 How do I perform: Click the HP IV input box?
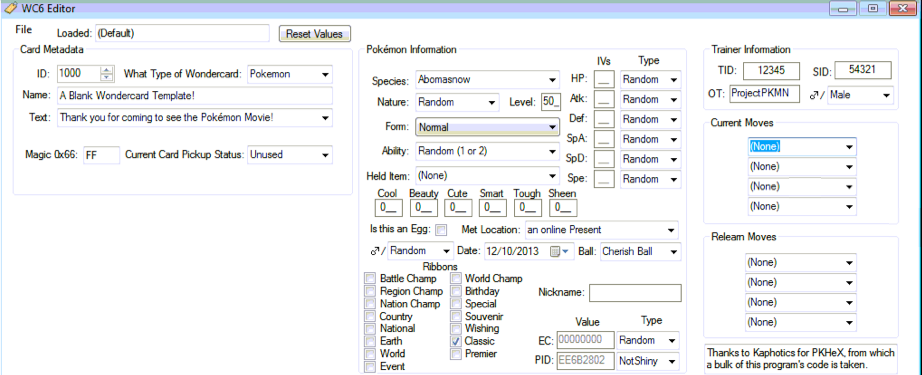[604, 79]
